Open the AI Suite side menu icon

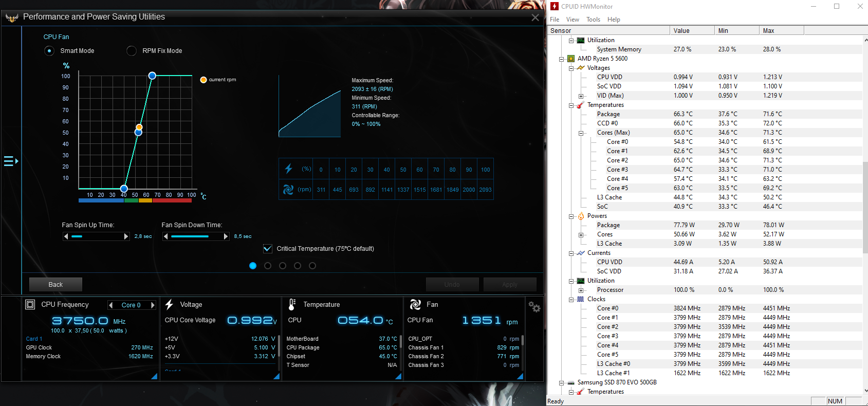[x=11, y=161]
